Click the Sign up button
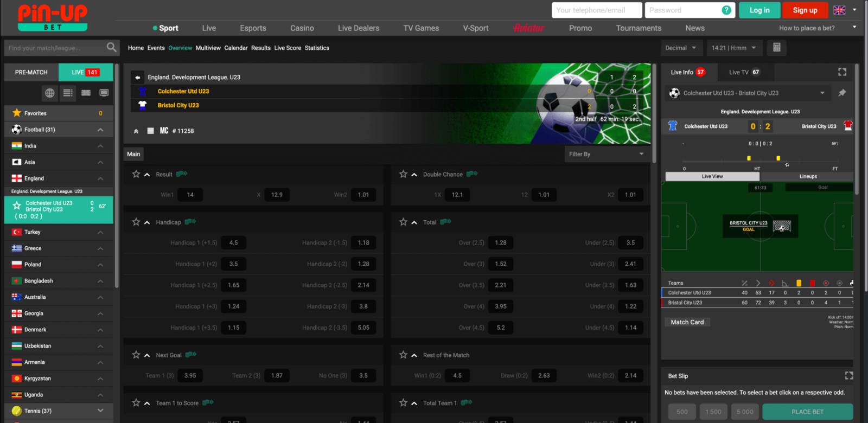This screenshot has height=423, width=868. click(805, 10)
